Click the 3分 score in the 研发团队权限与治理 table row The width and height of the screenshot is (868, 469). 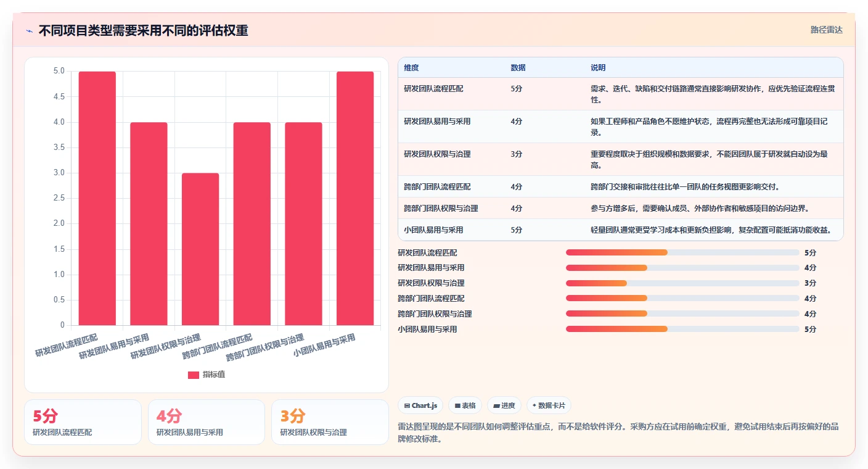pos(517,154)
